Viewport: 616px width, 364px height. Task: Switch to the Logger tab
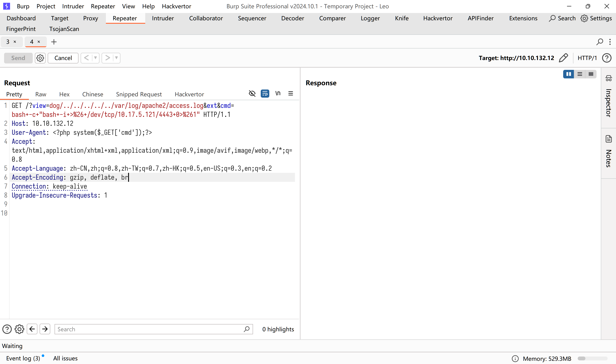pos(370,18)
